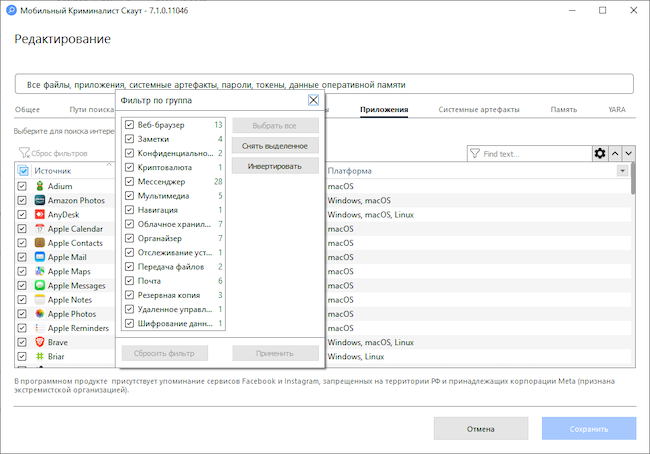Image resolution: width=650 pixels, height=454 pixels.
Task: Click the Apple Mail app icon
Action: tap(40, 257)
